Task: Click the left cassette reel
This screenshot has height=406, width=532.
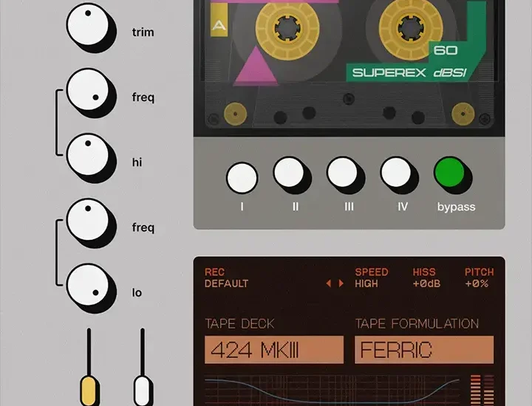Action: point(287,29)
